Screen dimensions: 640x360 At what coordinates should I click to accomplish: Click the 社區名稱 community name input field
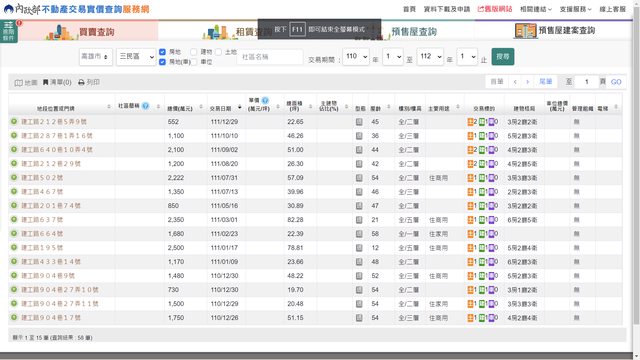click(x=270, y=57)
